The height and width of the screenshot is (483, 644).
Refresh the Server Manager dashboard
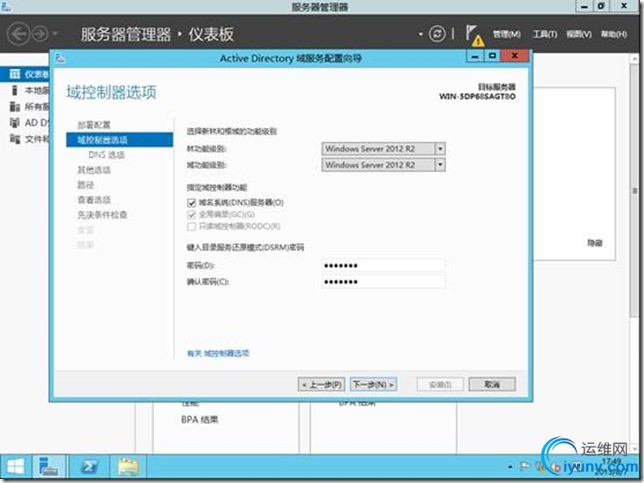(437, 34)
